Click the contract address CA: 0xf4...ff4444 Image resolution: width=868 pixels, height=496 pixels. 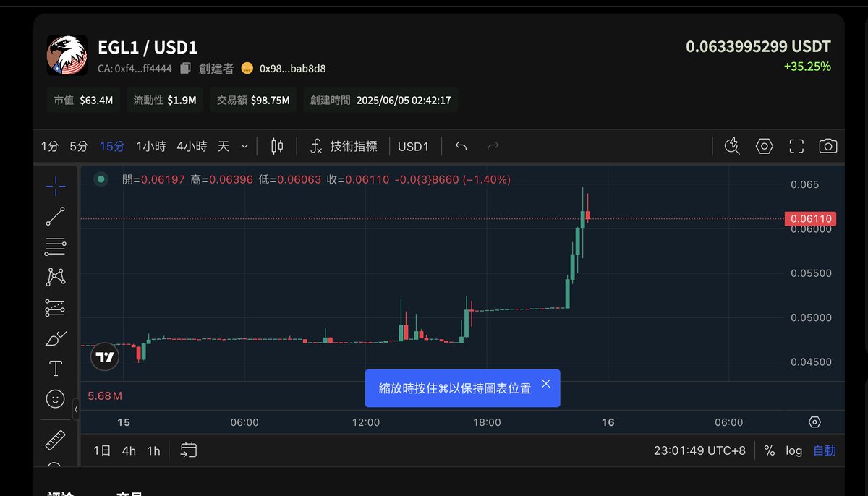(135, 69)
